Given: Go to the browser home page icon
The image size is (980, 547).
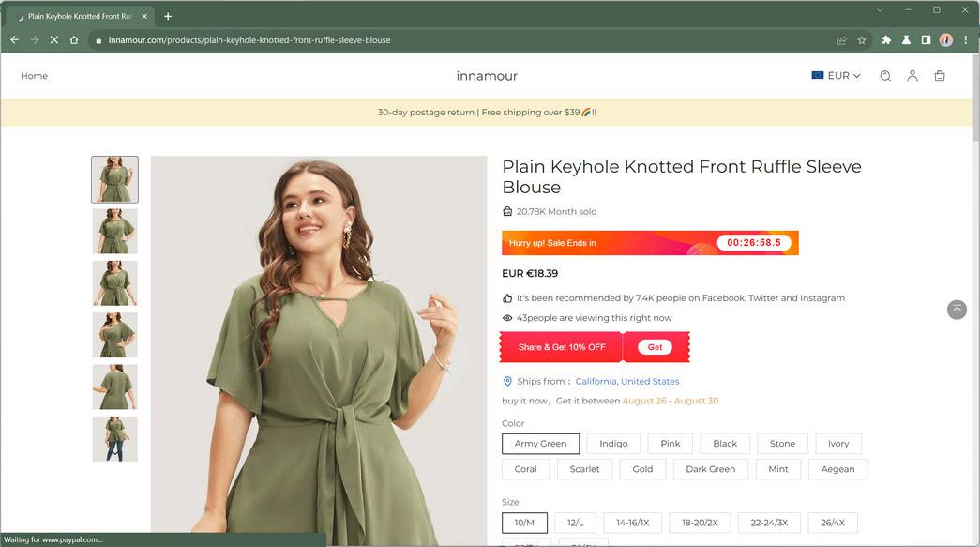Looking at the screenshot, I should [74, 40].
